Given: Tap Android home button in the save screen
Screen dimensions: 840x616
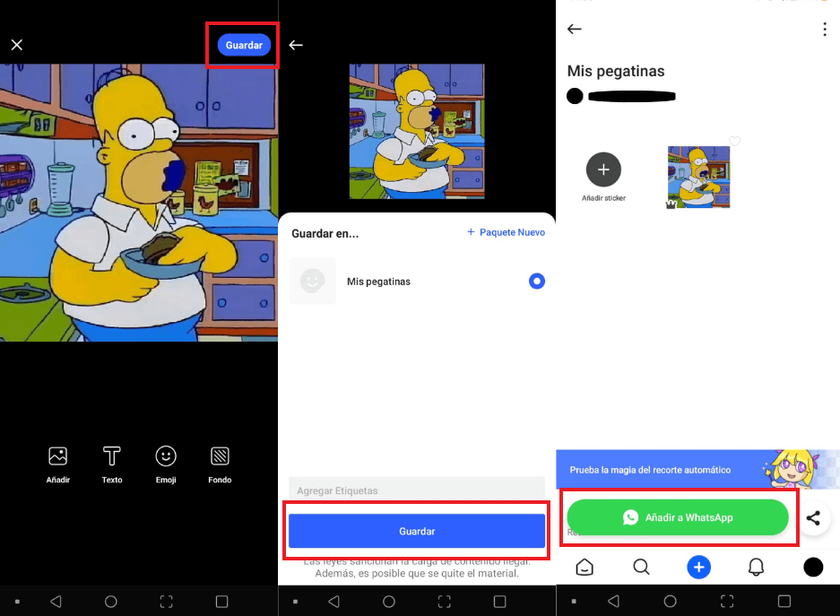Looking at the screenshot, I should coord(389,602).
